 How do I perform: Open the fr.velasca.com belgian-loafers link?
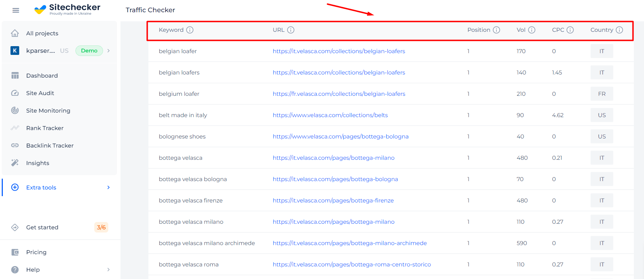[x=339, y=94]
